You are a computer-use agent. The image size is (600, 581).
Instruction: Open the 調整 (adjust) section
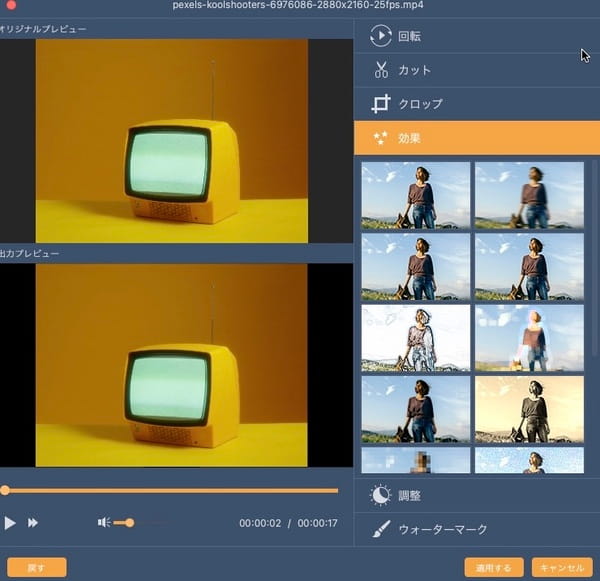[x=477, y=496]
